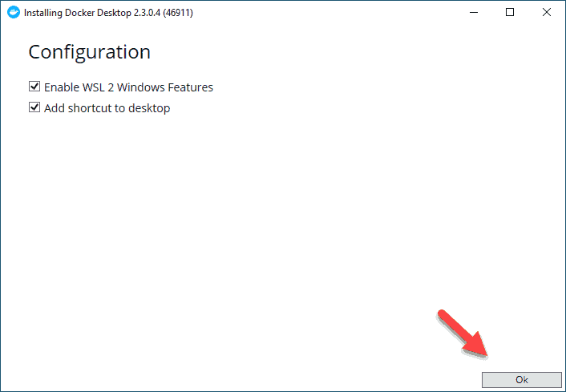This screenshot has height=392, width=566.
Task: Click the Ok button
Action: [522, 380]
